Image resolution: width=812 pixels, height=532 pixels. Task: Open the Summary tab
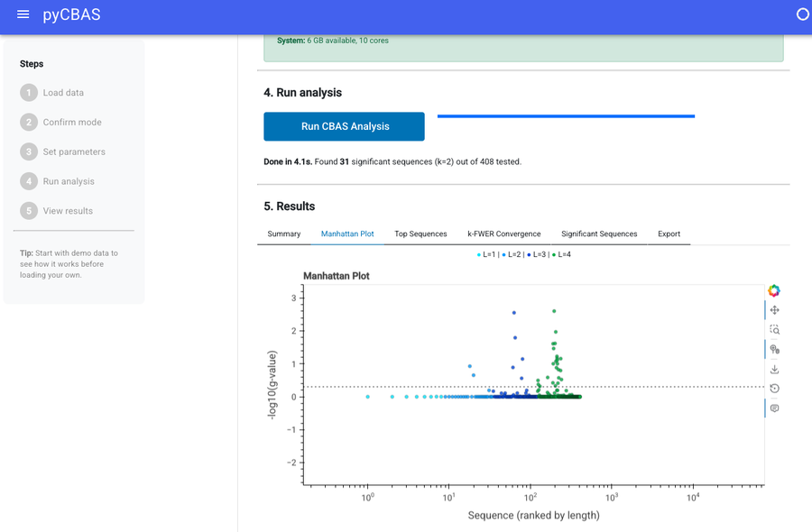tap(284, 234)
